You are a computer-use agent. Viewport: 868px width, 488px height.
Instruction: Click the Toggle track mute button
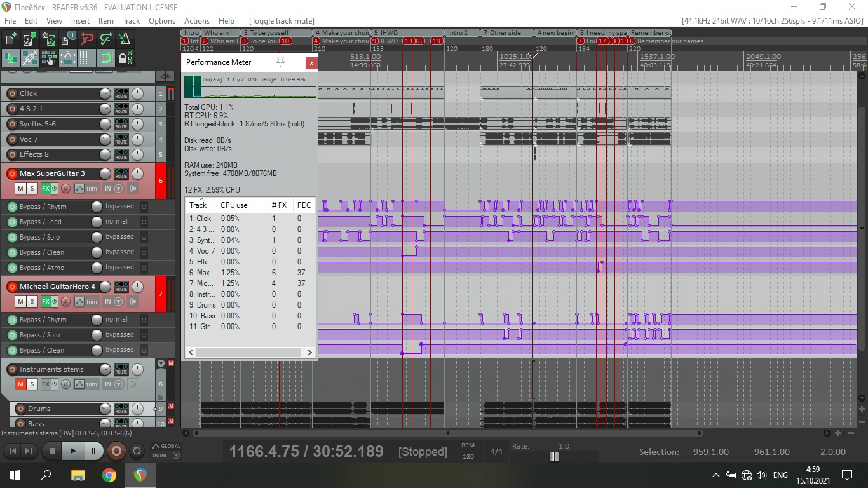[x=281, y=20]
